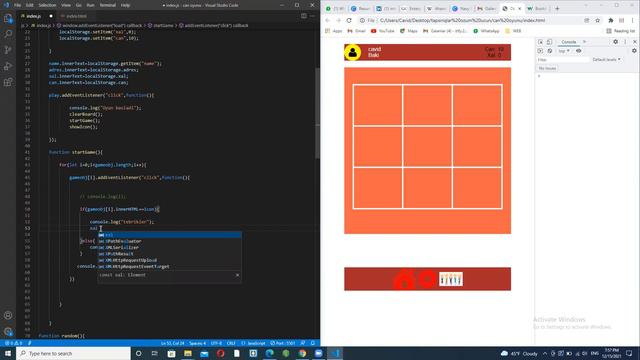Open the File menu in VS Code

18,5
